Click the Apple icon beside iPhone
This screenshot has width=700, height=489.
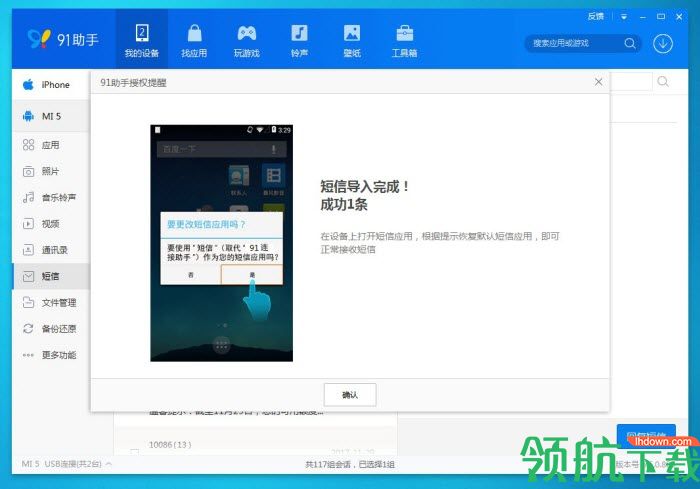(28, 84)
